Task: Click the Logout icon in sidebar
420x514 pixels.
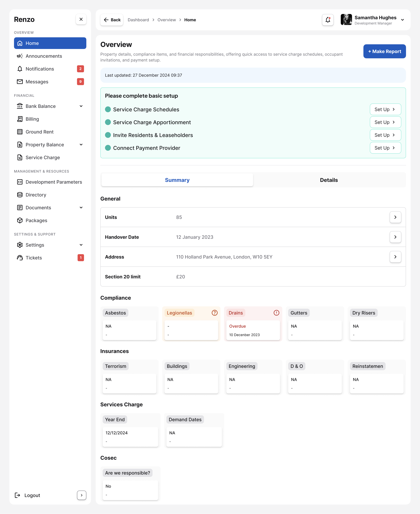Action: coord(17,495)
